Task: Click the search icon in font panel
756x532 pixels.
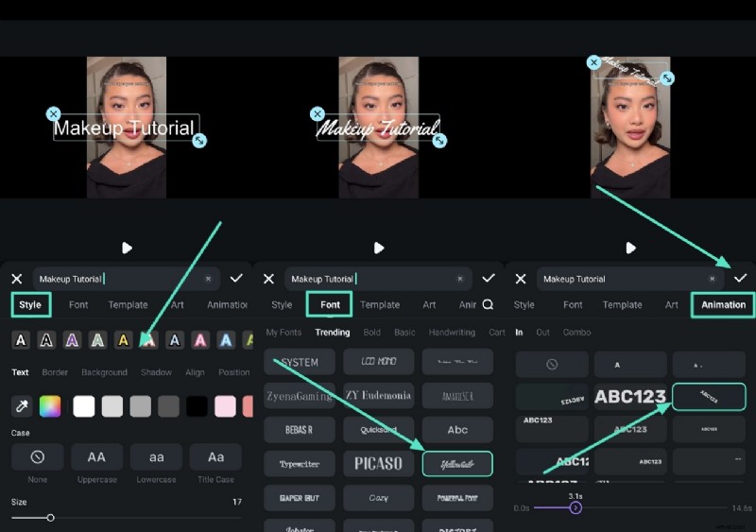Action: tap(488, 305)
